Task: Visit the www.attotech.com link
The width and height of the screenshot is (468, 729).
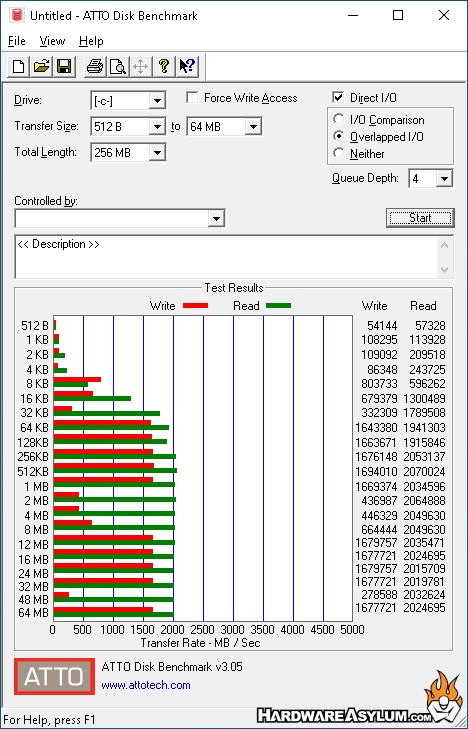Action: (146, 685)
